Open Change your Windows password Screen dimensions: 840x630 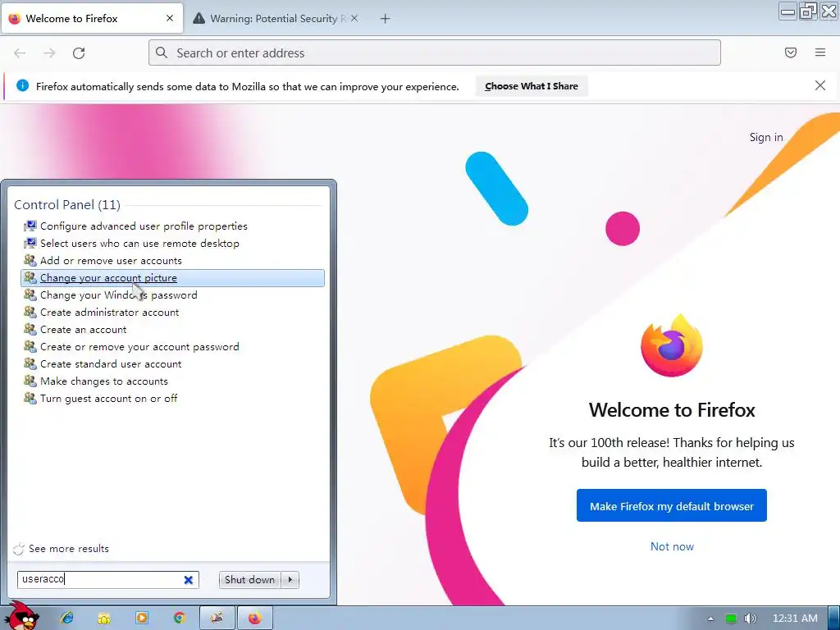point(172,295)
